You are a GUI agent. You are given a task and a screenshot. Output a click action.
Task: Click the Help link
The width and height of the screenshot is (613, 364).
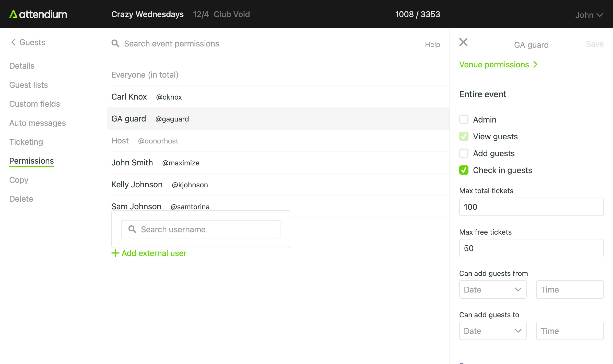point(432,44)
